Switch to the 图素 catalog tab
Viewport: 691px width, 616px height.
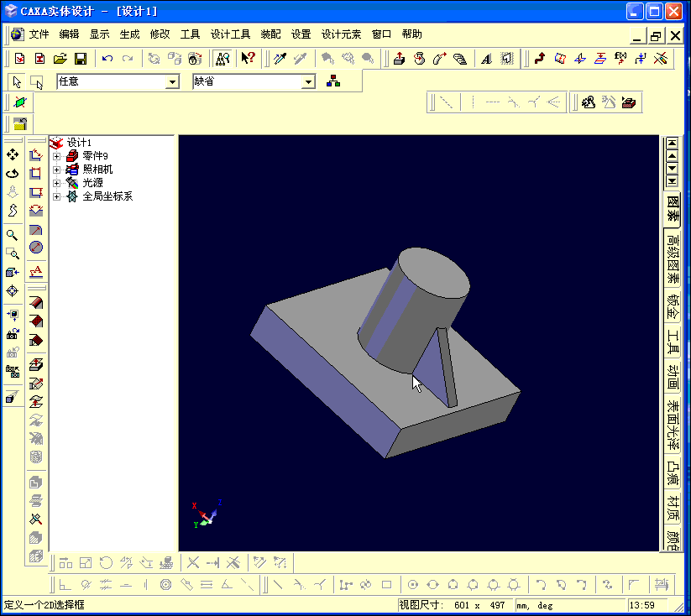click(x=673, y=208)
